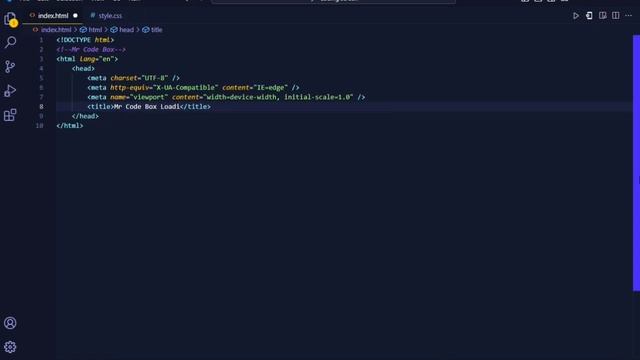Open the Accounts menu
This screenshot has height=360, width=640.
point(10,323)
